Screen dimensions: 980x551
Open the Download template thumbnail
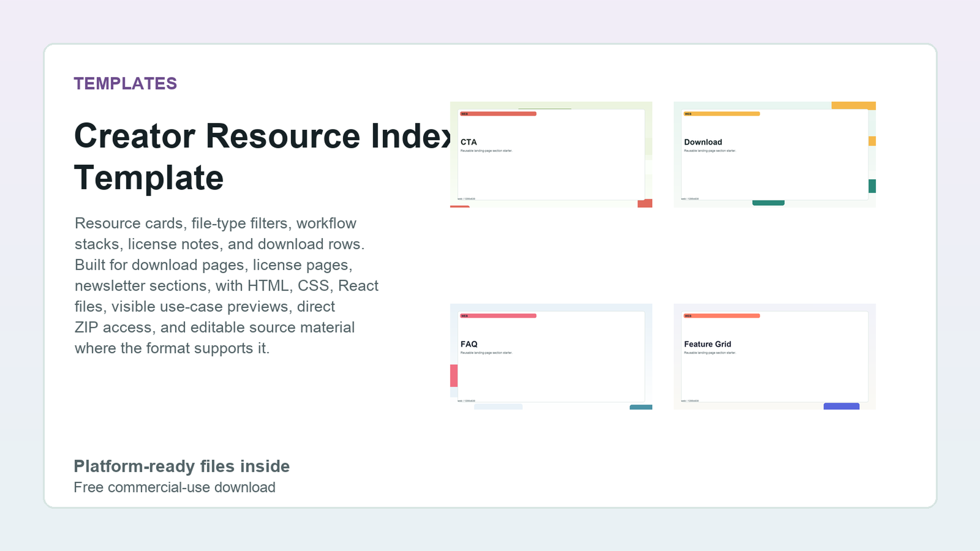(x=775, y=154)
